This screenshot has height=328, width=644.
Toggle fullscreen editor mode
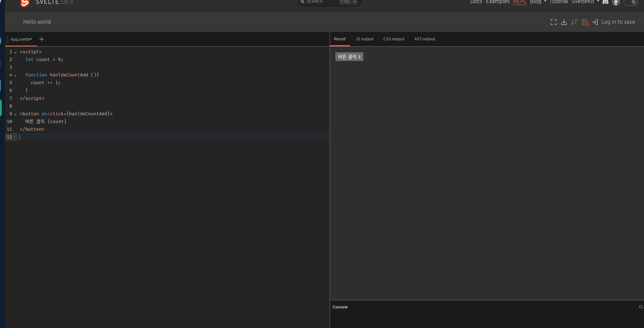click(554, 22)
